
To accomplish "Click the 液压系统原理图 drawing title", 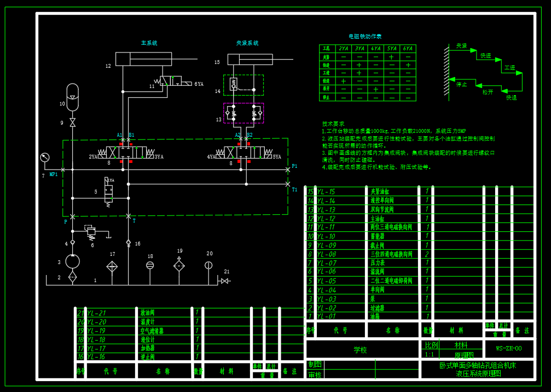I will point(478,374).
